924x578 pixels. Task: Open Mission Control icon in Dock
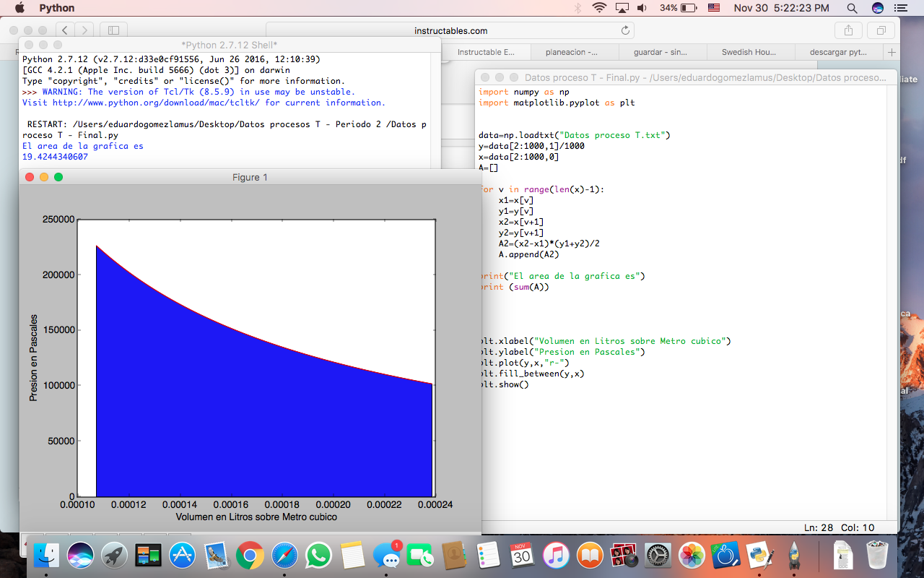(148, 555)
